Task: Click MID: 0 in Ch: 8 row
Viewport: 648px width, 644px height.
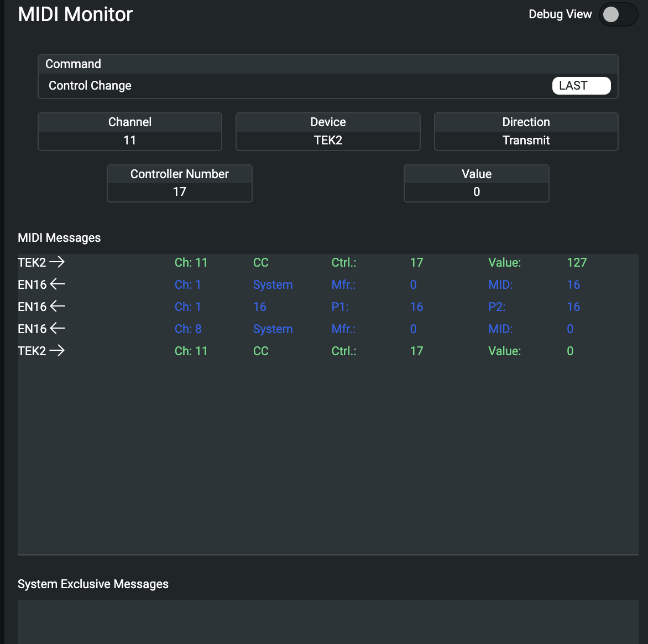Action: (x=569, y=329)
